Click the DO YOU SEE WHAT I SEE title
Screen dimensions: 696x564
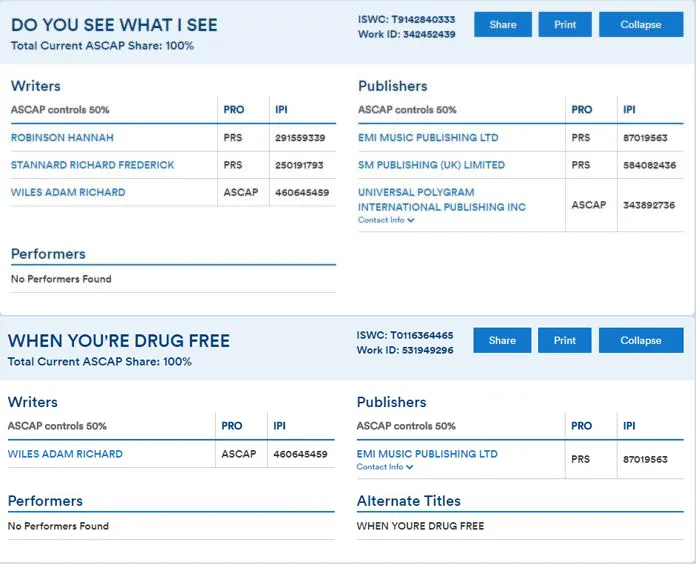pos(114,25)
